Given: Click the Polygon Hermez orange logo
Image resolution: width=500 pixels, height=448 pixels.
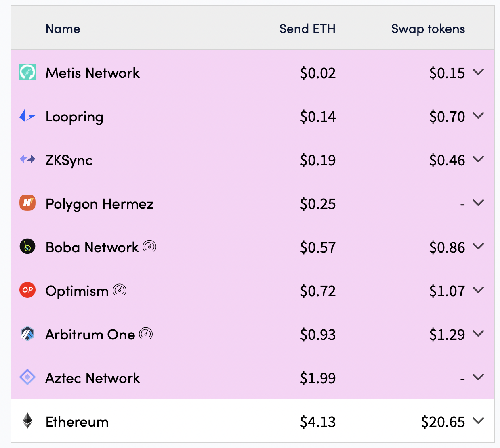Looking at the screenshot, I should (27, 203).
